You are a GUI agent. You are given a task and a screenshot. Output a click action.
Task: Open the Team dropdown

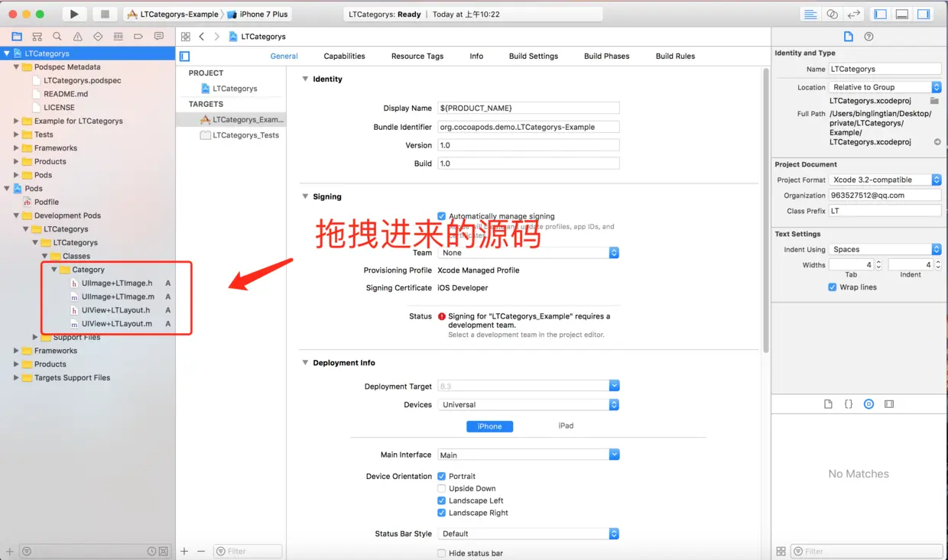coord(528,253)
